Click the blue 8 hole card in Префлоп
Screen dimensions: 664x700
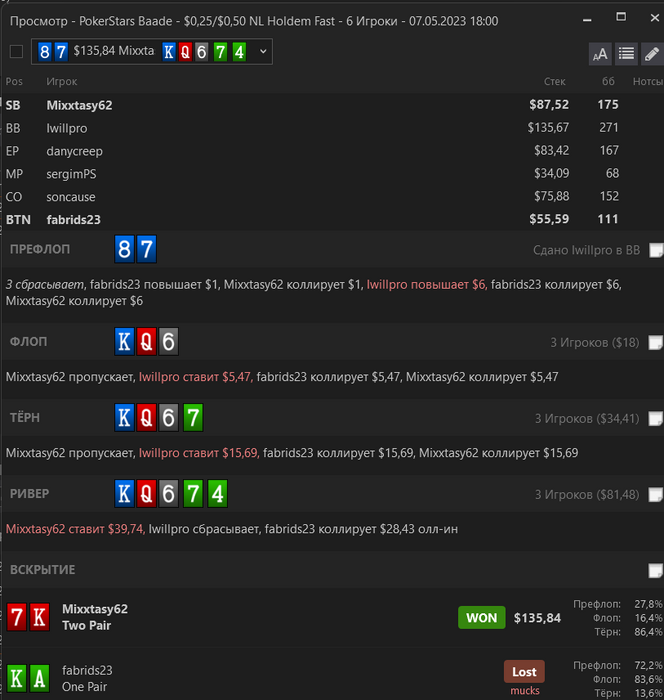(x=124, y=249)
